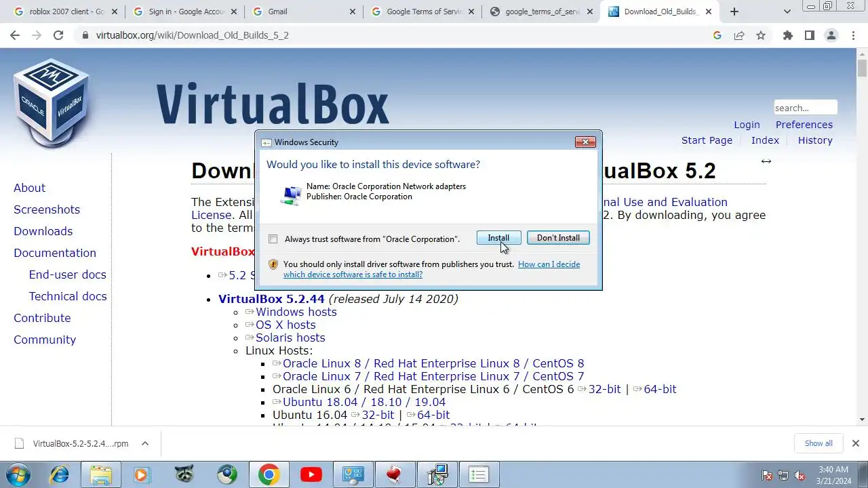The width and height of the screenshot is (868, 488).
Task: Click Install in Windows Security dialog
Action: click(498, 238)
